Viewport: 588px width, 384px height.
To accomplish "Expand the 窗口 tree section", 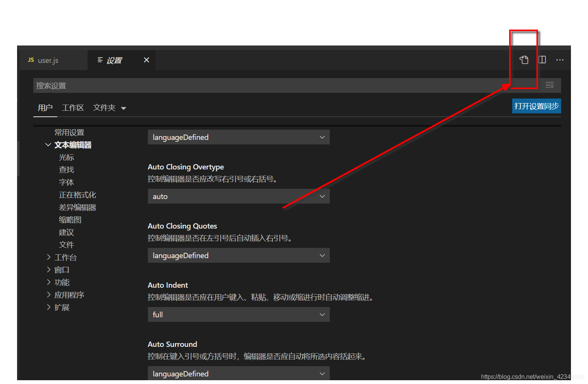I will pos(49,270).
